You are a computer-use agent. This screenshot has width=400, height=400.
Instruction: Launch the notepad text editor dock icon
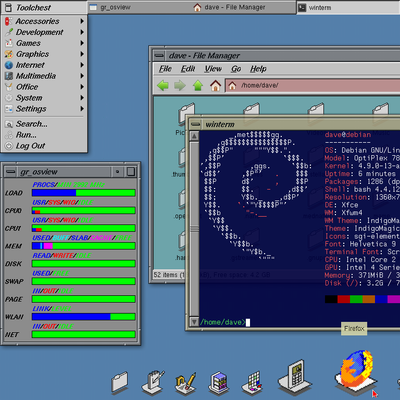(x=153, y=382)
